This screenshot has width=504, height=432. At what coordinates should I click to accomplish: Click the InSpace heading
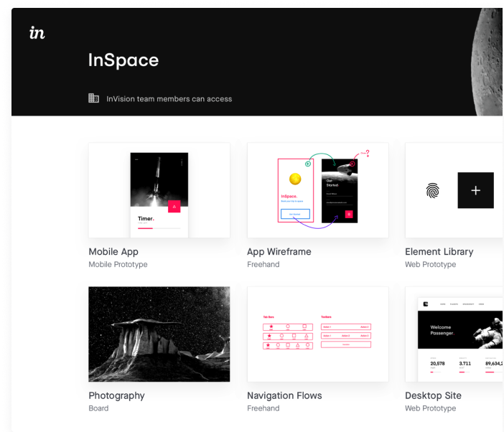click(123, 60)
